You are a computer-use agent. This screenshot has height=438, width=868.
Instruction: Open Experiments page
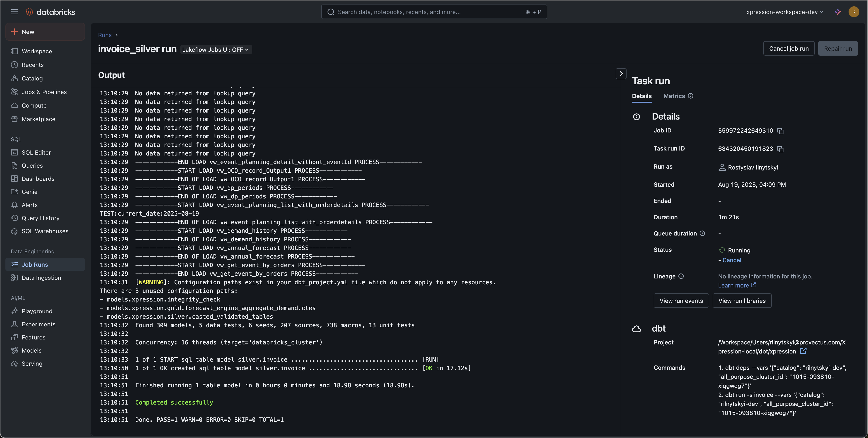[x=45, y=324]
